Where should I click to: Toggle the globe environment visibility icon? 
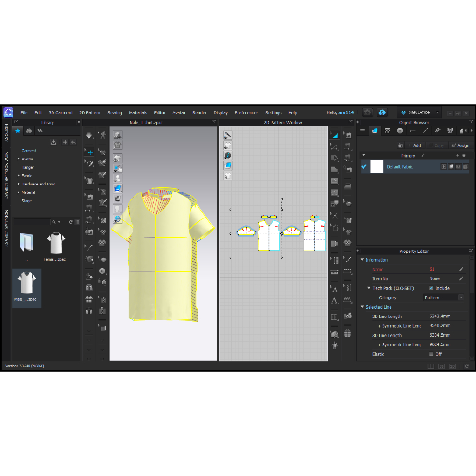point(118,218)
